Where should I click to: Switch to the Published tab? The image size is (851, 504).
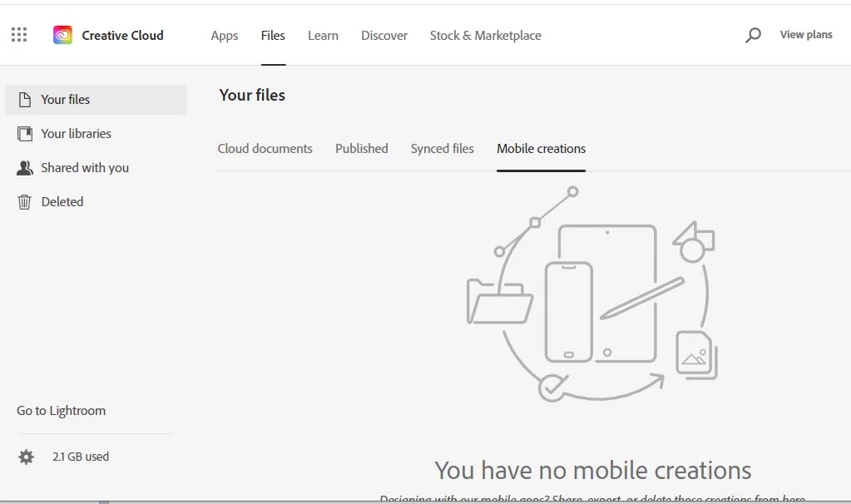[362, 149]
